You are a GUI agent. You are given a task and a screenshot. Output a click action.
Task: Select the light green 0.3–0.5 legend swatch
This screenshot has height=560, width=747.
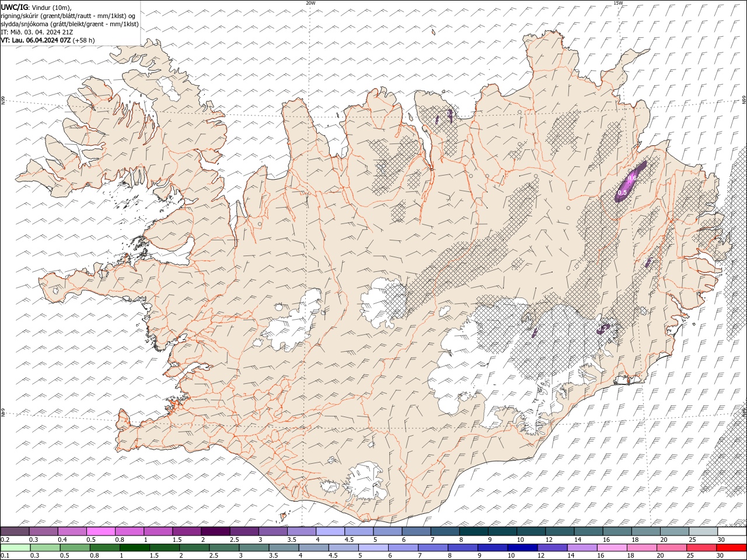[46, 548]
